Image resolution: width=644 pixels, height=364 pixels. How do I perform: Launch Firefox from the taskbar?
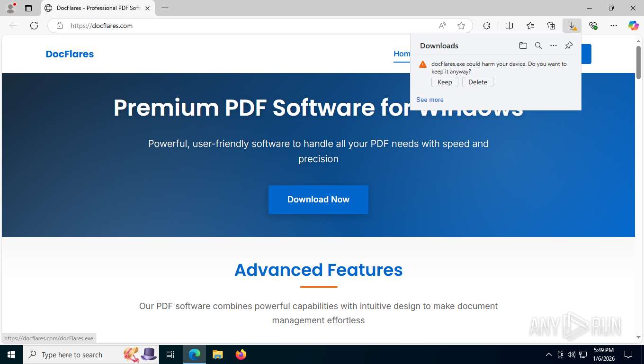tap(241, 355)
